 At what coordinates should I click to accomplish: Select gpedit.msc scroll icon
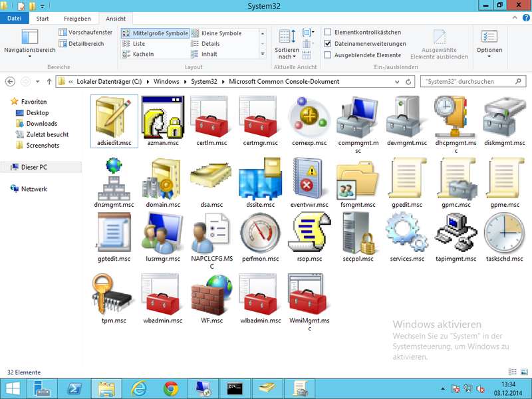pos(407,178)
